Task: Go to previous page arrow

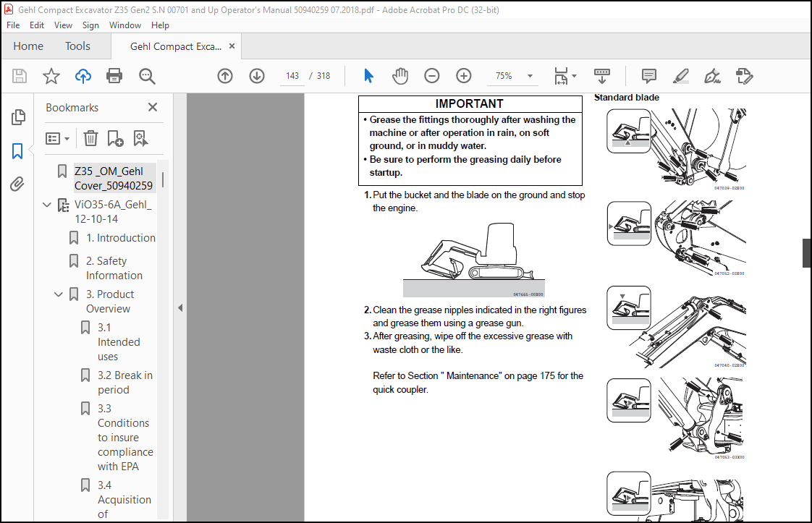Action: coord(225,76)
